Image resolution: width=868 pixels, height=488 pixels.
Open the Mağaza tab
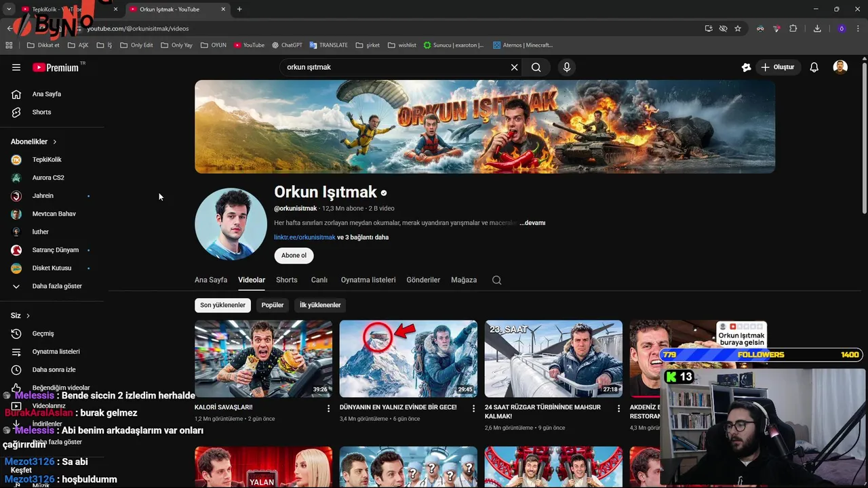(x=464, y=280)
